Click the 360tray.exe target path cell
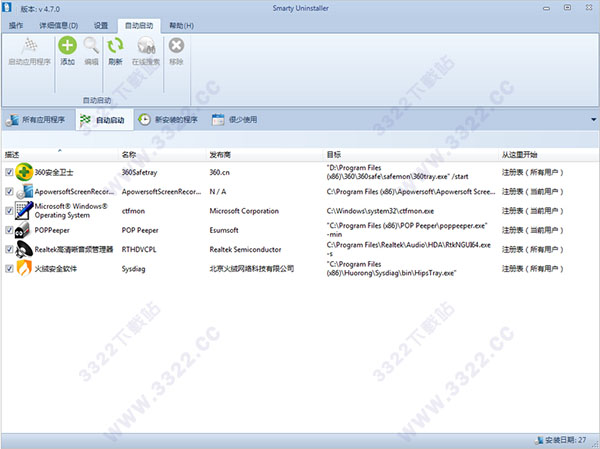 tap(397, 172)
